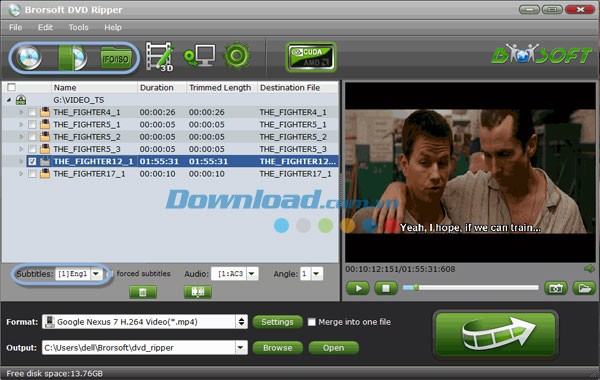The height and width of the screenshot is (380, 600).
Task: Play the preview video
Action: click(x=358, y=288)
